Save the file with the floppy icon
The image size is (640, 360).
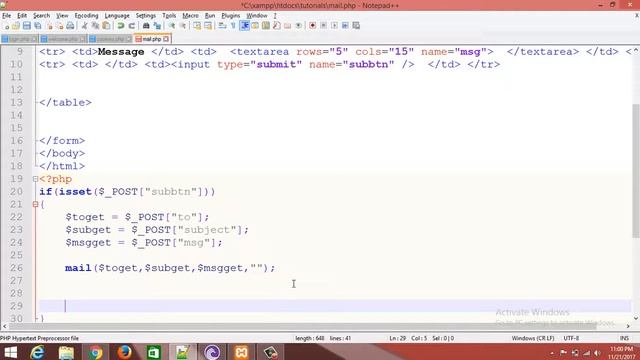point(27,26)
